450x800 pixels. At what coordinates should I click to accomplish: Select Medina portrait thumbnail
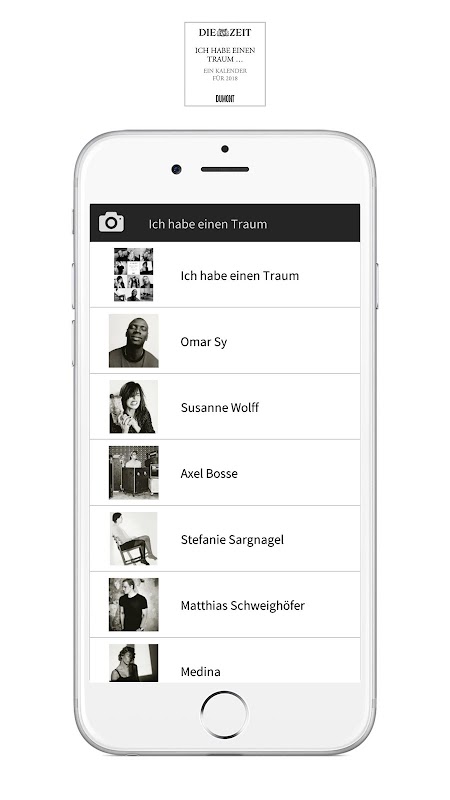coord(134,663)
